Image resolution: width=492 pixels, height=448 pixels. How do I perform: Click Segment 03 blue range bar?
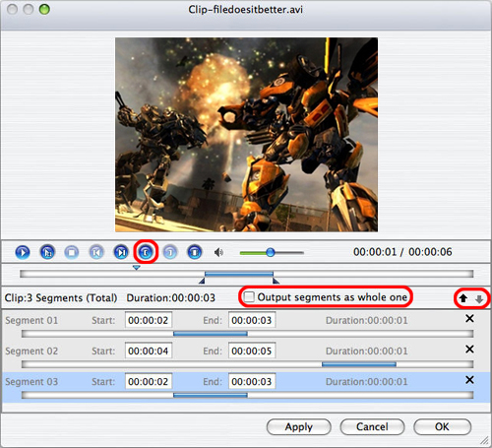click(x=211, y=395)
